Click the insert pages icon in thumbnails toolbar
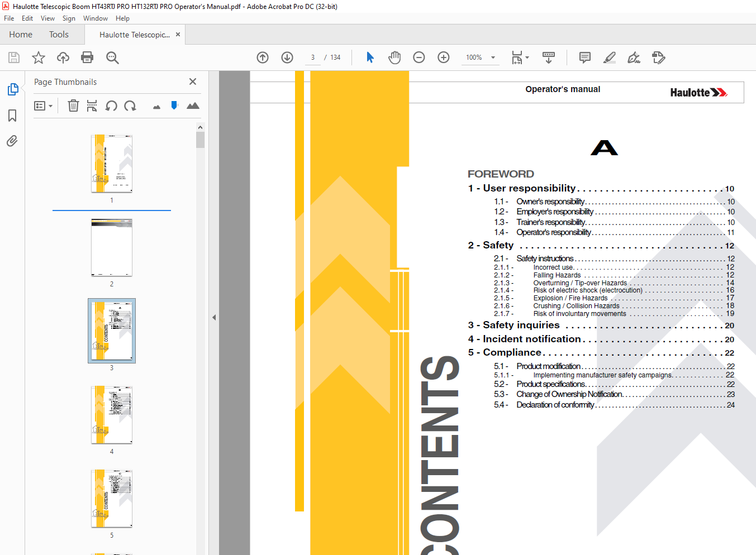756x555 pixels. [92, 106]
